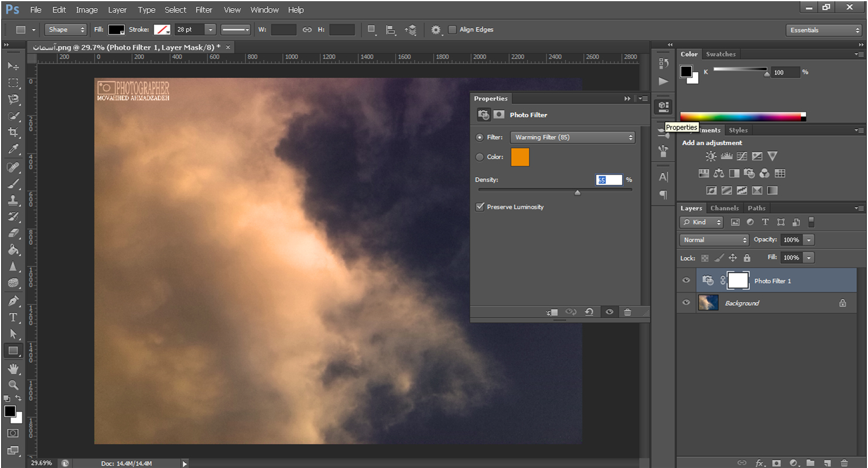
Task: Select the Lasso tool
Action: (13, 99)
